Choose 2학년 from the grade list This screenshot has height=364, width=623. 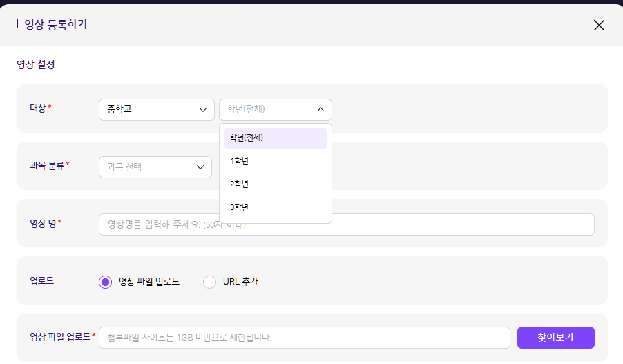[x=240, y=184]
